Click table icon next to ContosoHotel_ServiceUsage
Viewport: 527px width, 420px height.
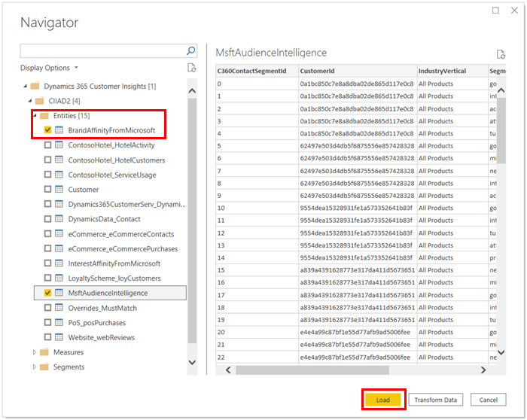59,175
